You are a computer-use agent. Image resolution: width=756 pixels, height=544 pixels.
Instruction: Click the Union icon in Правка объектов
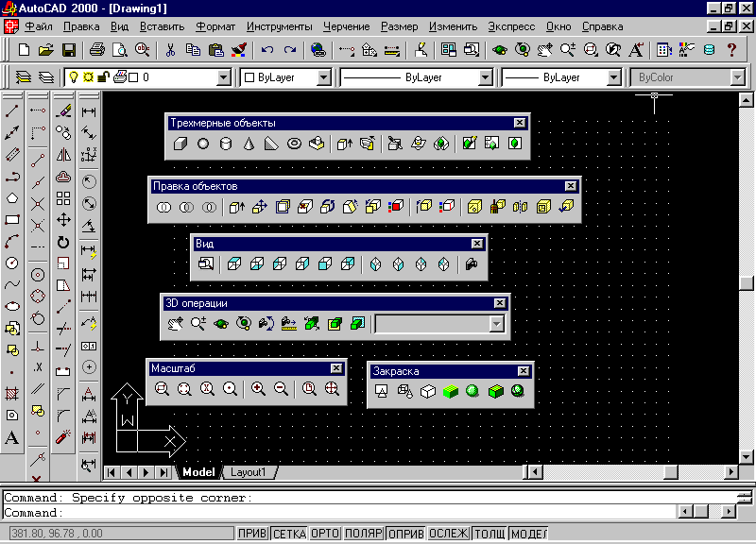click(163, 207)
